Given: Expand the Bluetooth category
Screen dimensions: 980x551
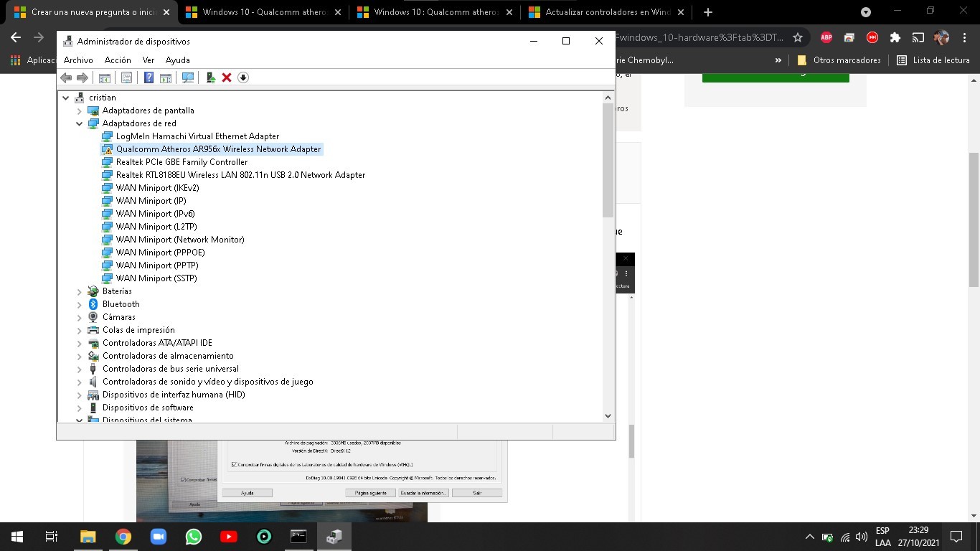Looking at the screenshot, I should tap(79, 304).
